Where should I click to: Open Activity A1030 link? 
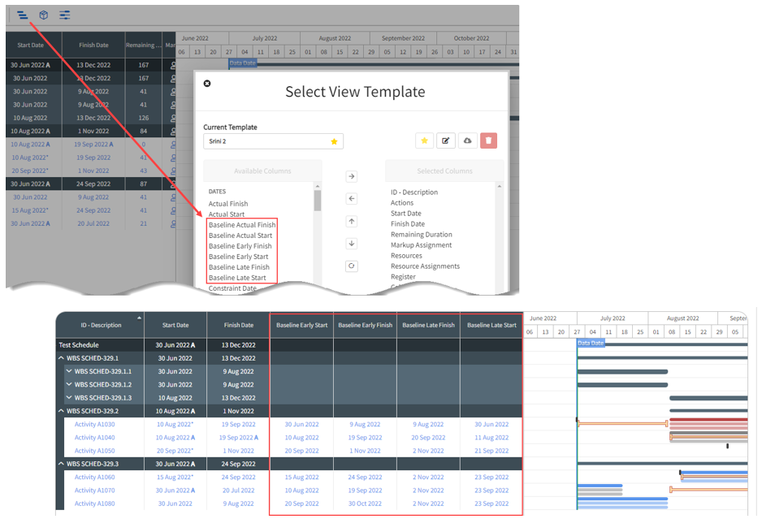pyautogui.click(x=94, y=424)
